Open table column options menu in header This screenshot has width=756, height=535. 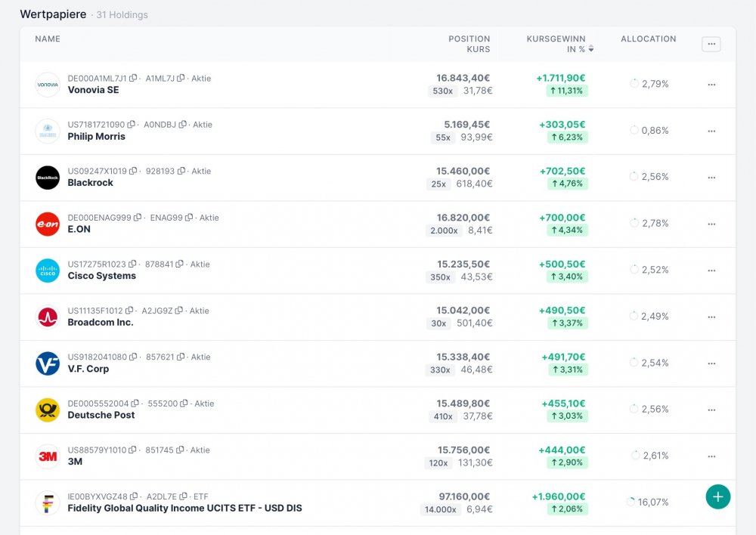point(711,44)
